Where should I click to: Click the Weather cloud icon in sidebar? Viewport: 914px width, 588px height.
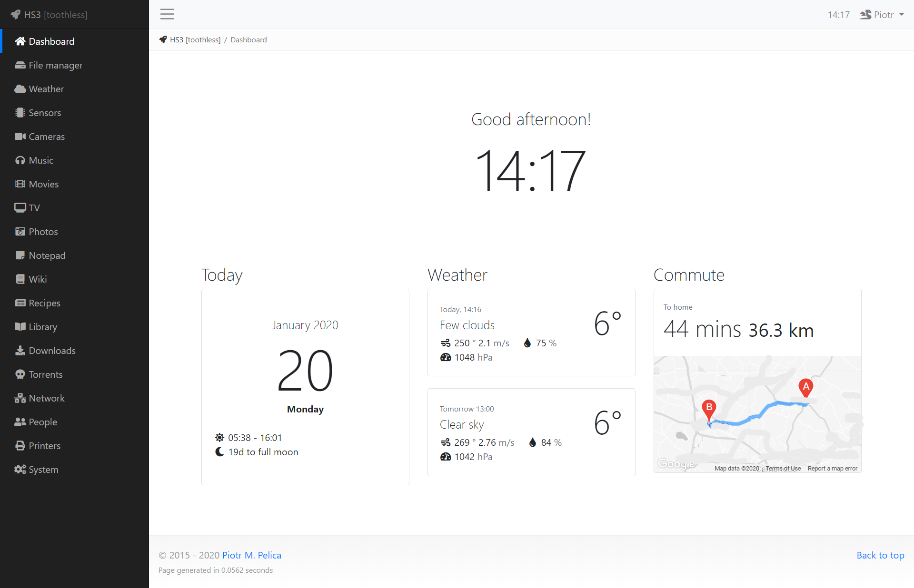20,89
